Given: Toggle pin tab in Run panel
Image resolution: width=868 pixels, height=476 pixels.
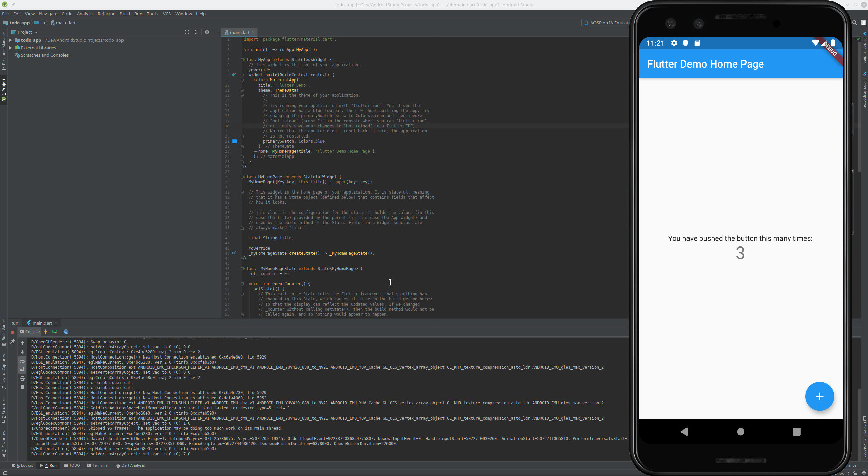Looking at the screenshot, I should point(13,341).
